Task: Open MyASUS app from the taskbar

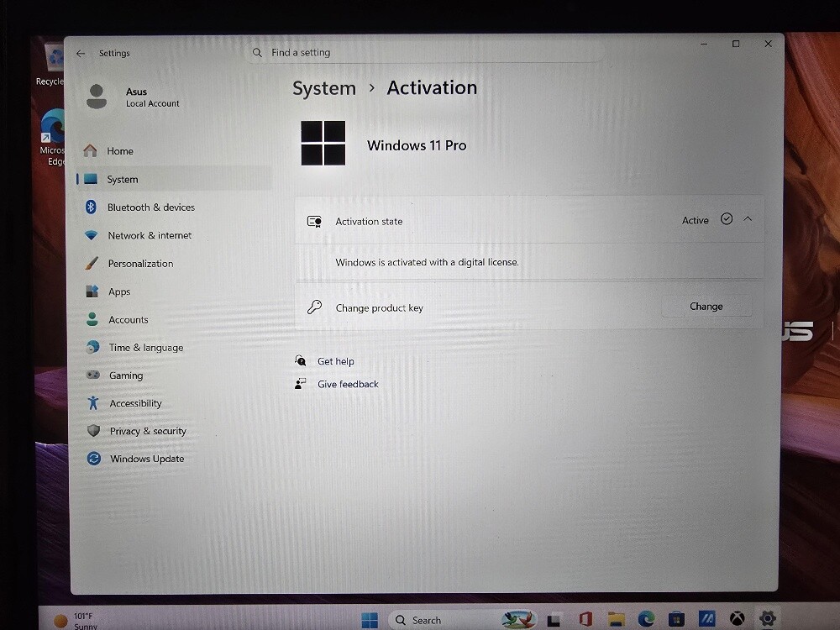Action: (x=706, y=619)
